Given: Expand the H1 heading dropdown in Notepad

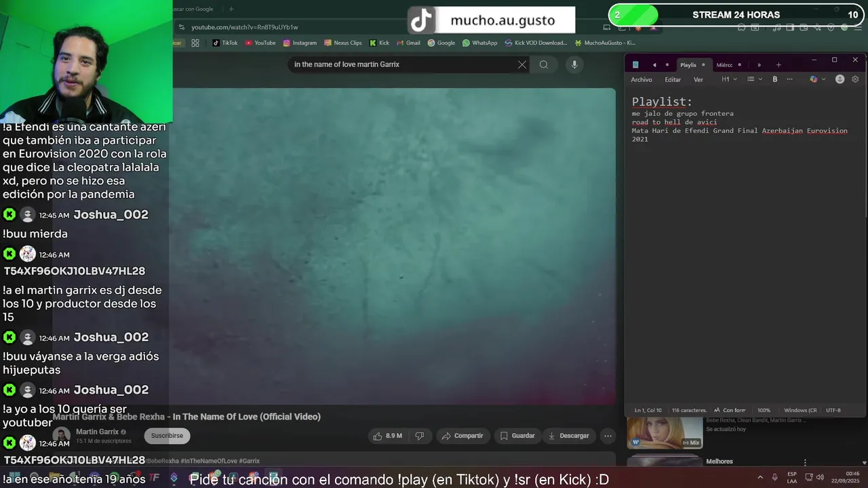Looking at the screenshot, I should pos(729,79).
